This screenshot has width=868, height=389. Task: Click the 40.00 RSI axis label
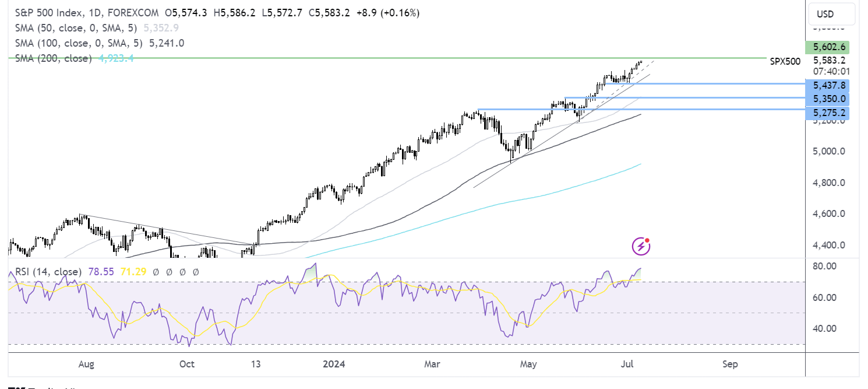tap(825, 328)
